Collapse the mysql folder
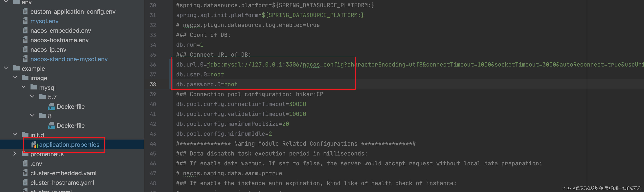The height and width of the screenshot is (192, 644). [x=24, y=87]
